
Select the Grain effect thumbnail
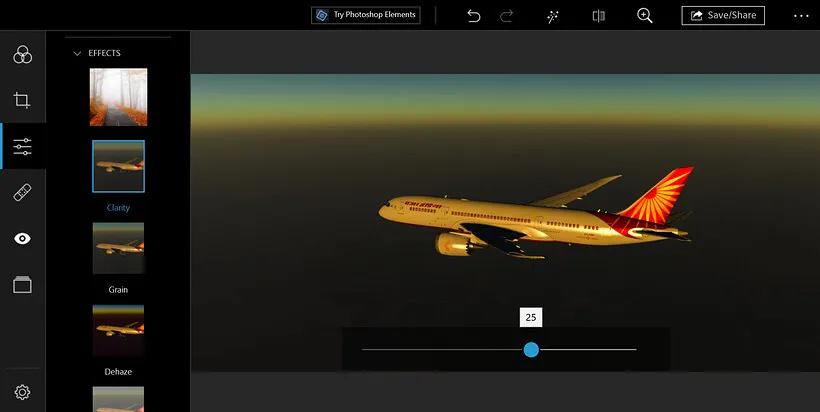pyautogui.click(x=118, y=248)
